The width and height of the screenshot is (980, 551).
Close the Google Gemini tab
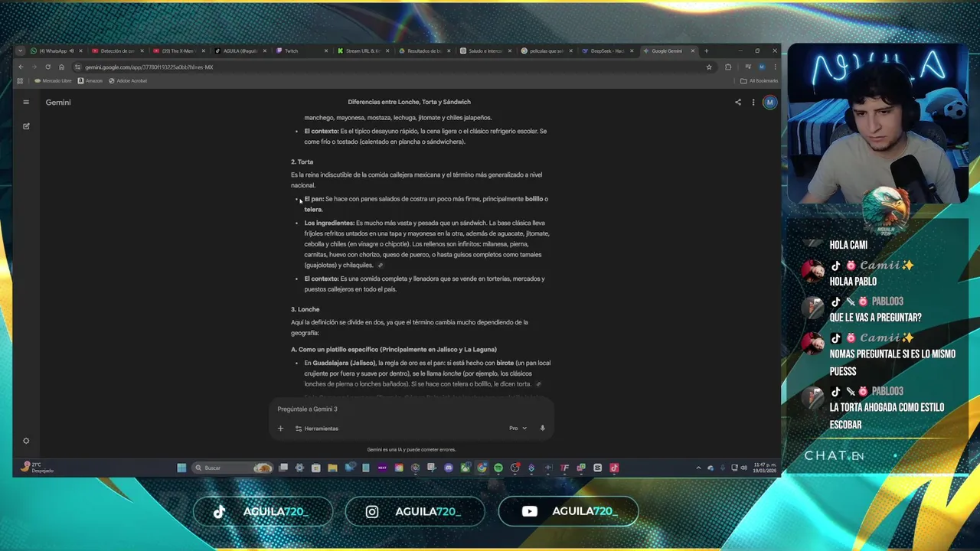pyautogui.click(x=693, y=51)
